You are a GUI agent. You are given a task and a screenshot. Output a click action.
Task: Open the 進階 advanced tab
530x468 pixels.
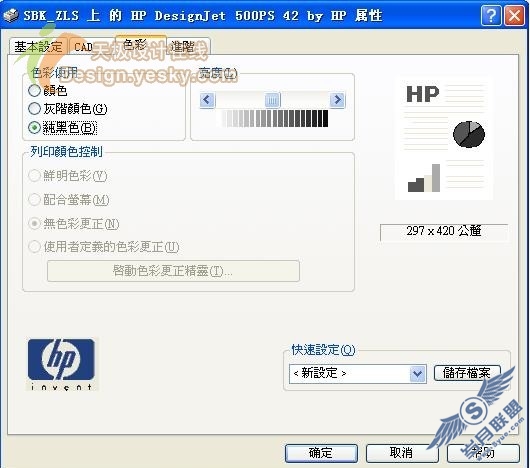(188, 47)
